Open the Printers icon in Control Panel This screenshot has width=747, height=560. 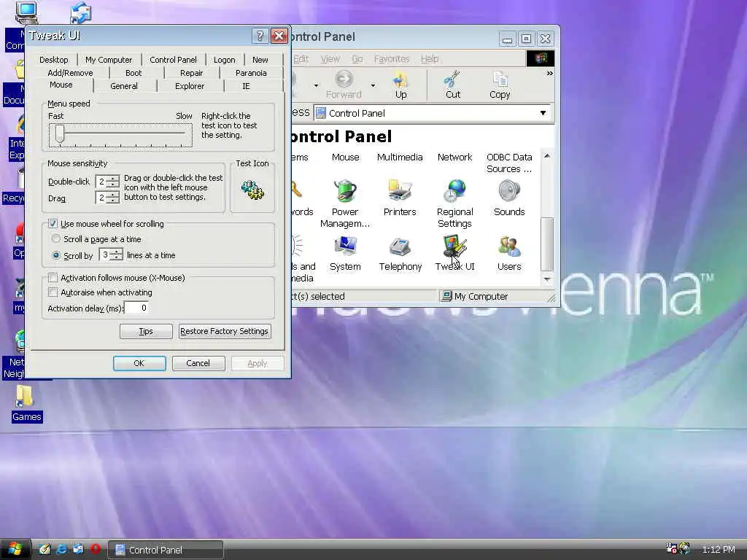tap(399, 191)
